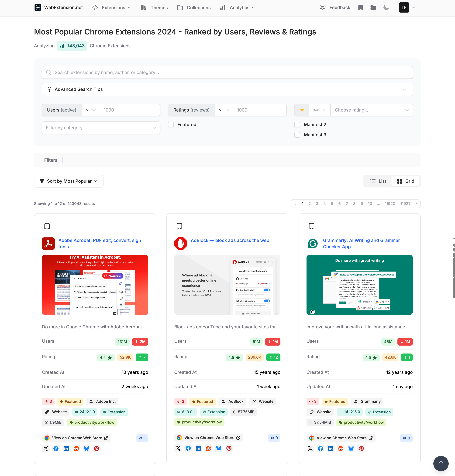Click the scroll-to-top arrow button
This screenshot has width=455, height=476.
441,463
